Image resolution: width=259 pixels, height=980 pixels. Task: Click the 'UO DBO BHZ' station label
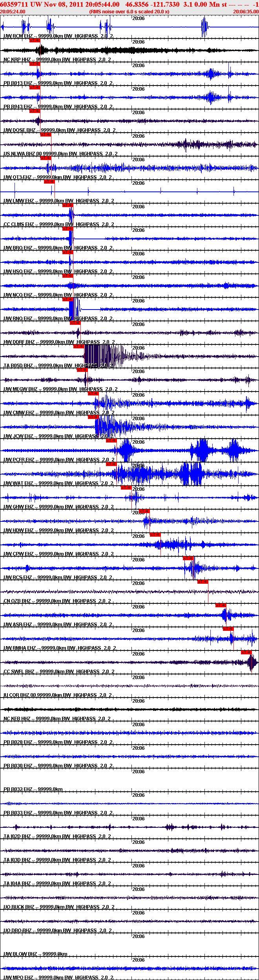click(18, 931)
